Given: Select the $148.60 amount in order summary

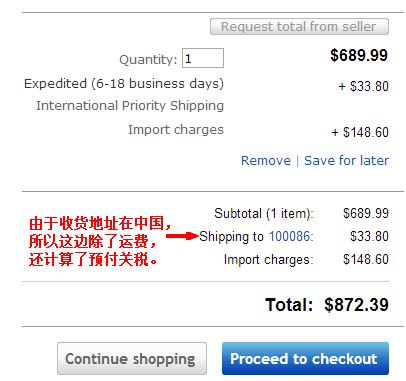Looking at the screenshot, I should (x=366, y=259).
